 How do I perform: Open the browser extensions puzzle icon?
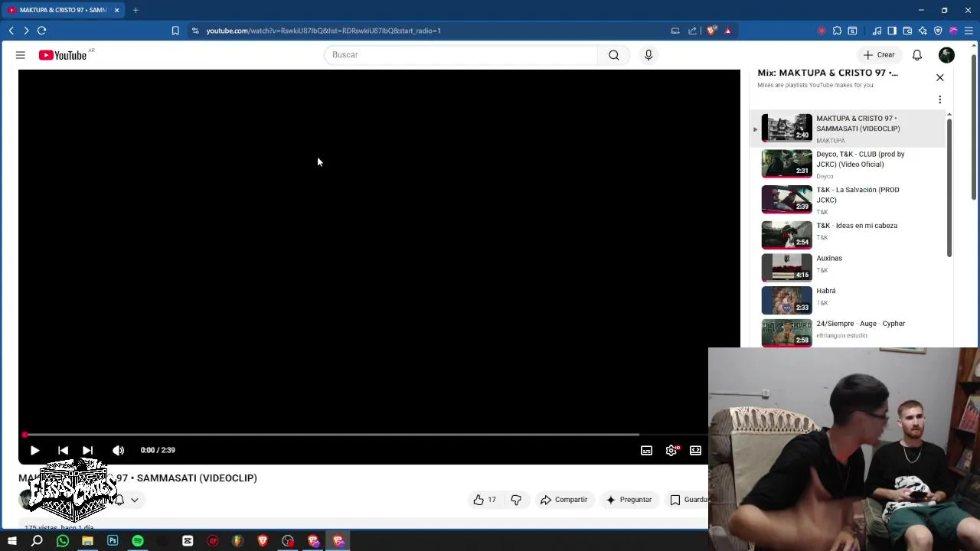[x=837, y=31]
